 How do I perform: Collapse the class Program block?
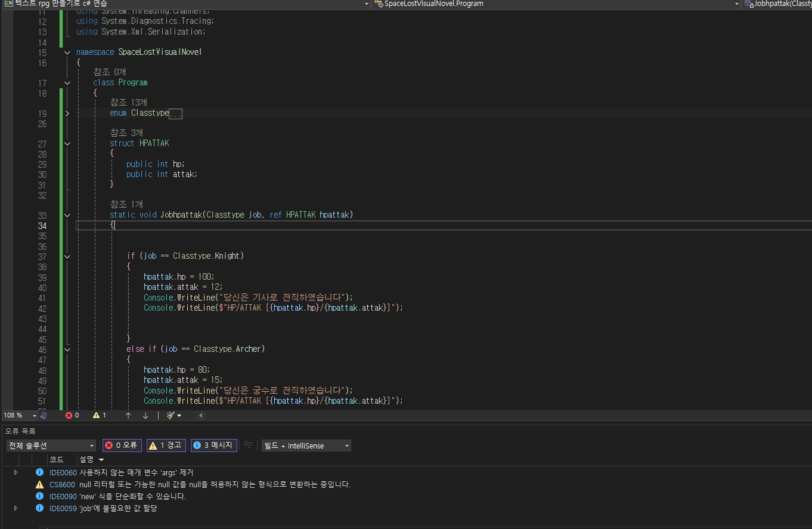click(x=67, y=83)
